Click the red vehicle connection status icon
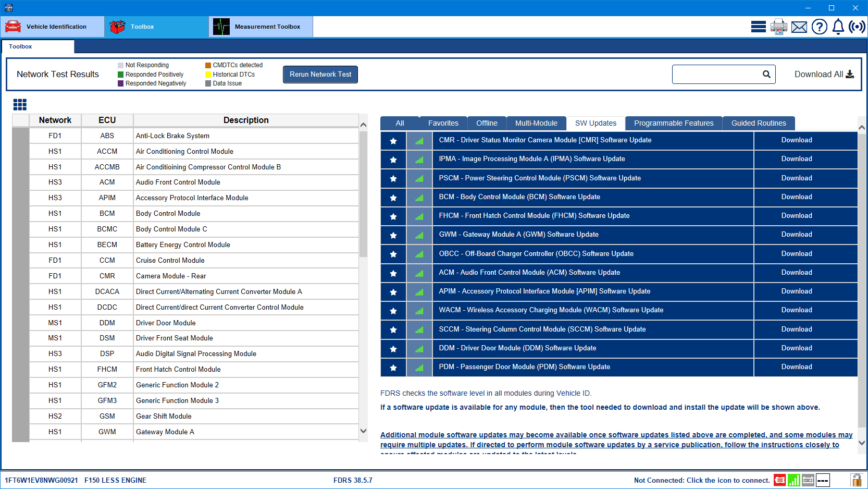 (780, 480)
